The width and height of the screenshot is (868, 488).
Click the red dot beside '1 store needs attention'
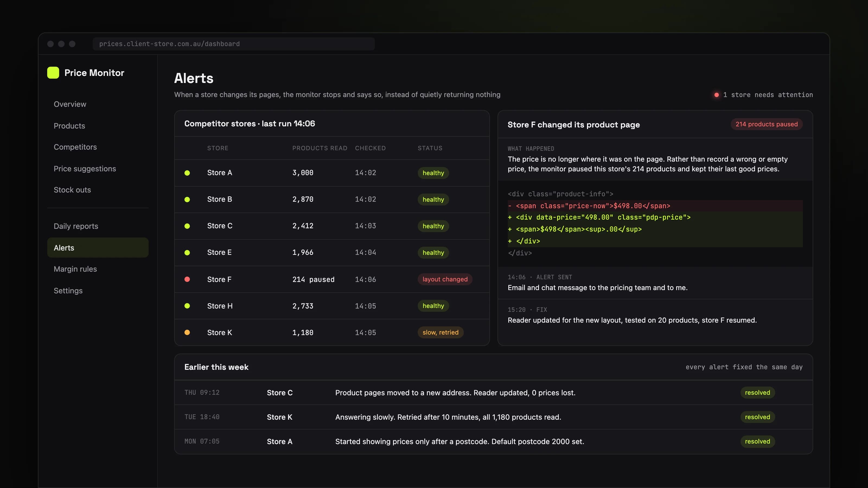click(x=716, y=95)
